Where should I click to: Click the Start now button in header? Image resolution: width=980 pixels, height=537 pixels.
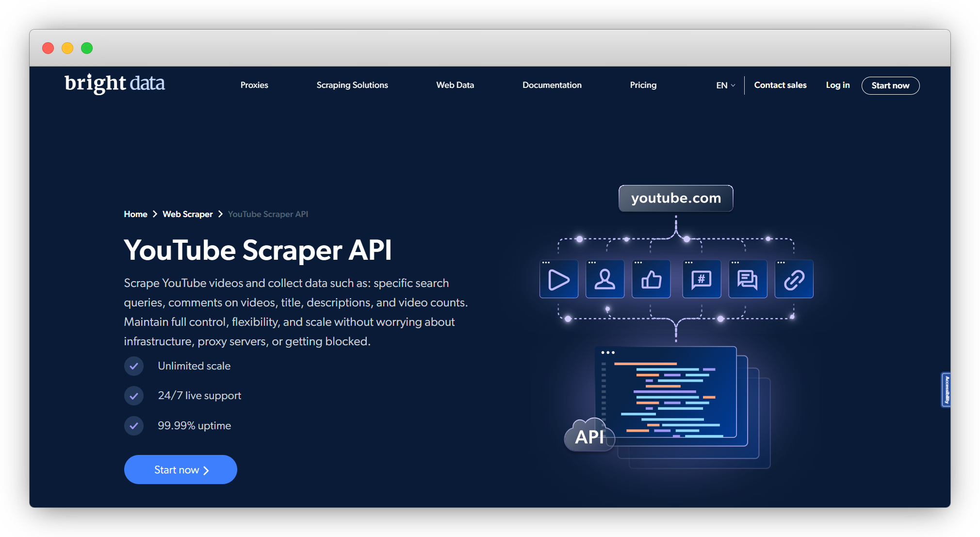pyautogui.click(x=890, y=85)
